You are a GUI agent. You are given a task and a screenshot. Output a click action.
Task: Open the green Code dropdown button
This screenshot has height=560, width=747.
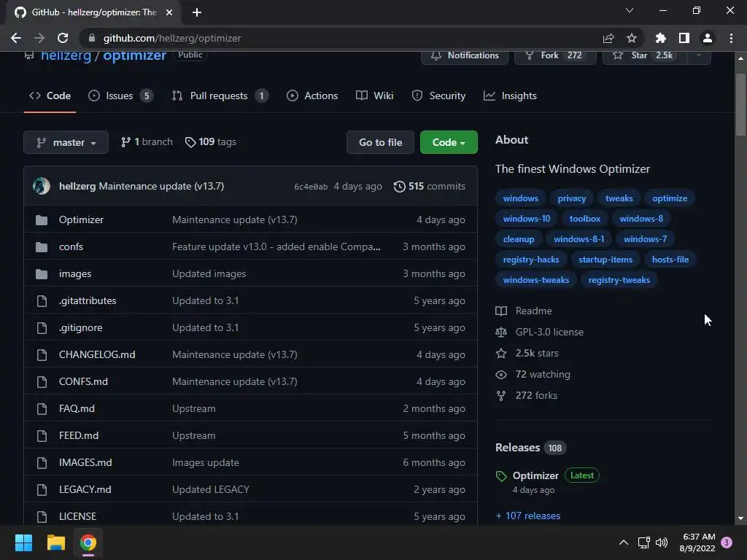pos(449,142)
